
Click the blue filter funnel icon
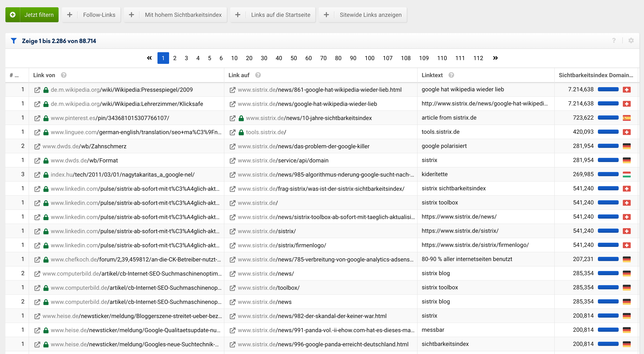(14, 41)
